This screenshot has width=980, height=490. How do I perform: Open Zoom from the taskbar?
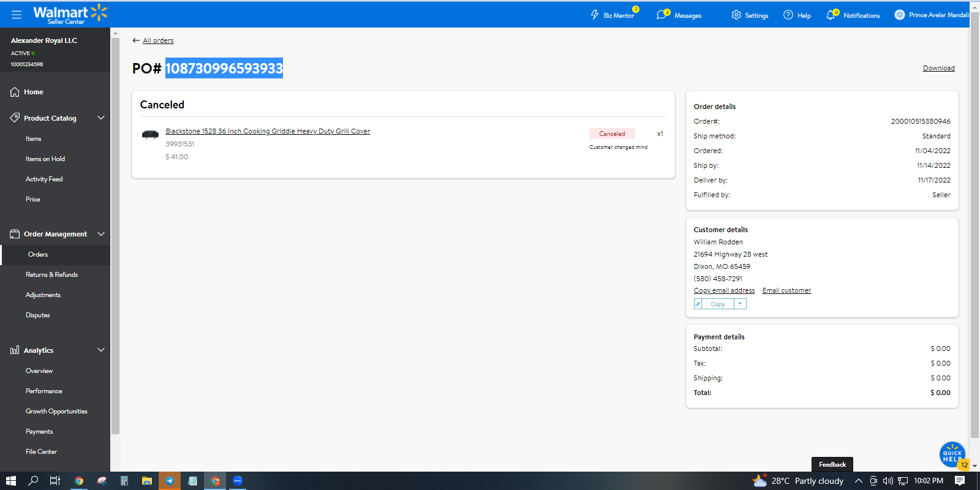tap(238, 481)
